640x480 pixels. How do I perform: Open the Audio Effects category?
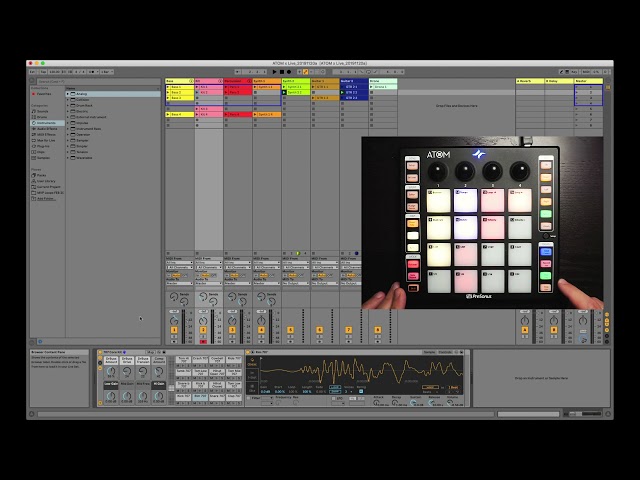pyautogui.click(x=47, y=129)
